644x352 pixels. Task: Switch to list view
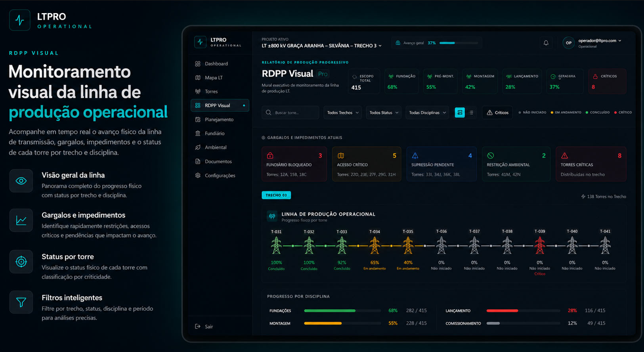pyautogui.click(x=471, y=113)
